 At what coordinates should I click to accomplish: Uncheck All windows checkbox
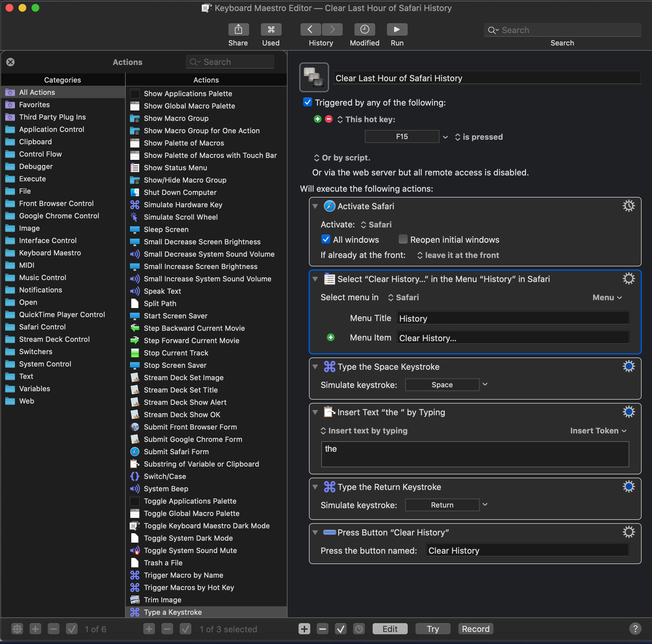(326, 239)
